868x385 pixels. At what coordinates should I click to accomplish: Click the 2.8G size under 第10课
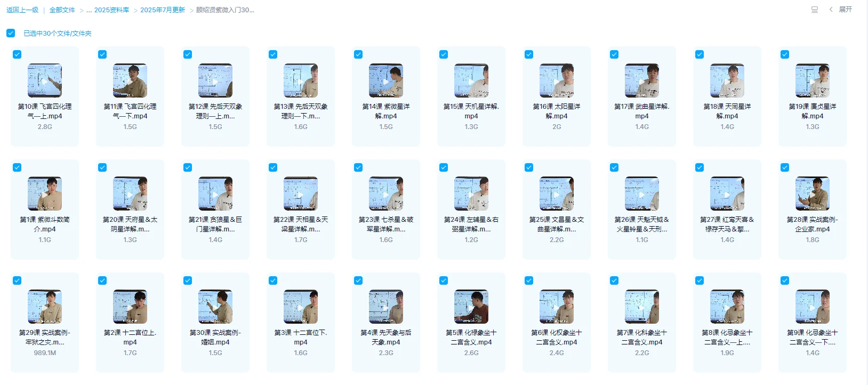45,127
